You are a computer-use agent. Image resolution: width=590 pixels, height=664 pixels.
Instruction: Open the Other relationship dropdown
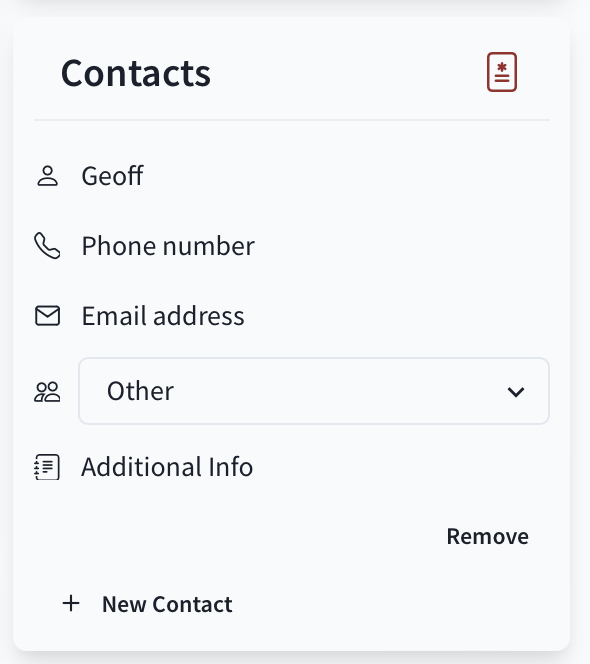(314, 391)
